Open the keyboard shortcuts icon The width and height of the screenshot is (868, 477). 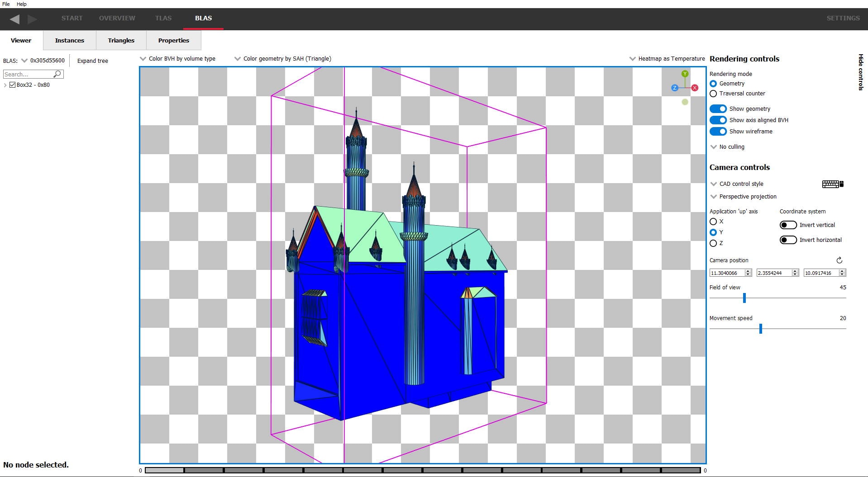click(832, 184)
